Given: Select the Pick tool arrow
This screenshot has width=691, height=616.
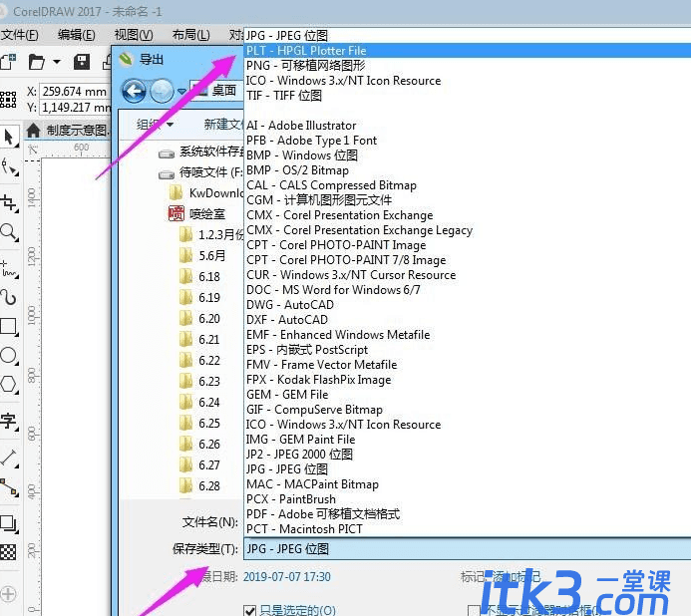Looking at the screenshot, I should click(9, 137).
